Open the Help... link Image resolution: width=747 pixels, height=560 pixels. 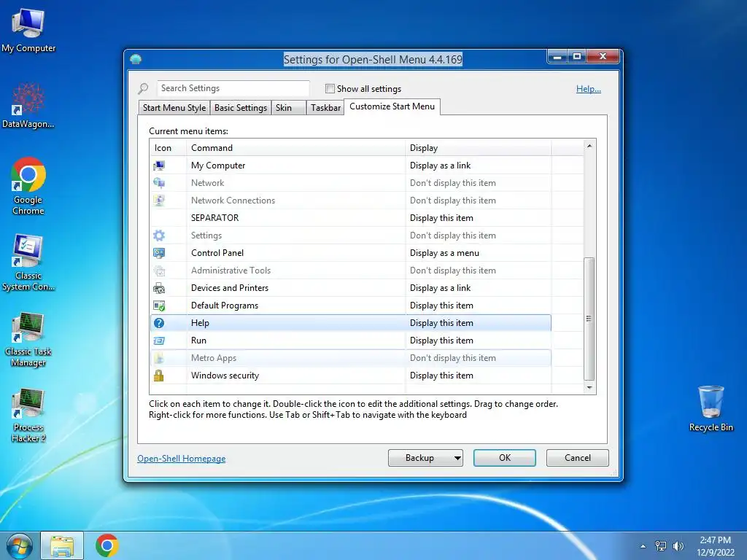click(x=589, y=89)
